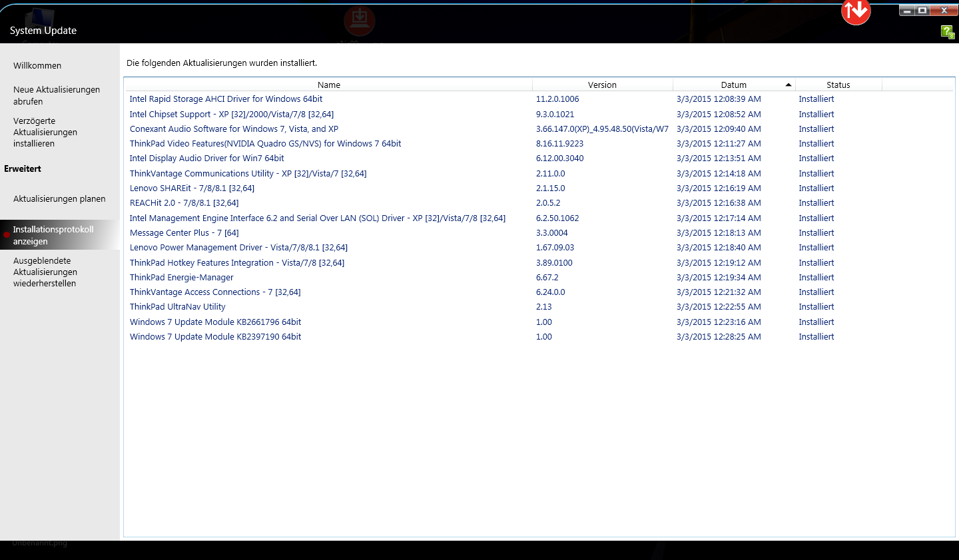Select Windows 7 Update Module KB2661796
The height and width of the screenshot is (560, 959).
pos(215,322)
